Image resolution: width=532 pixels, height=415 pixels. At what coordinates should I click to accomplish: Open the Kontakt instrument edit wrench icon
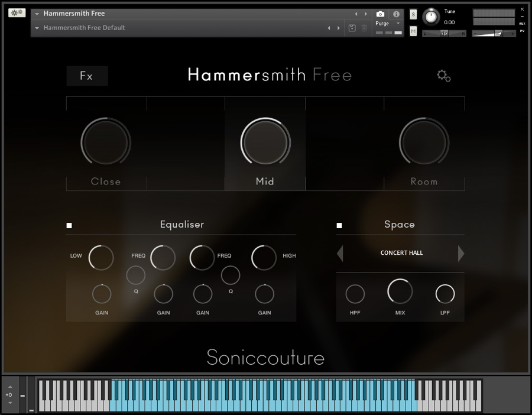17,13
